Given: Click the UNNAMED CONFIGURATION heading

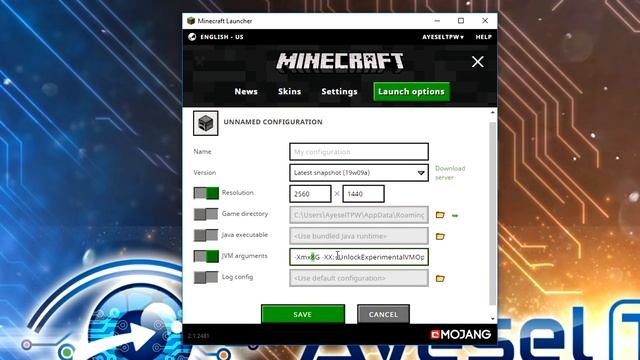Looking at the screenshot, I should 273,122.
